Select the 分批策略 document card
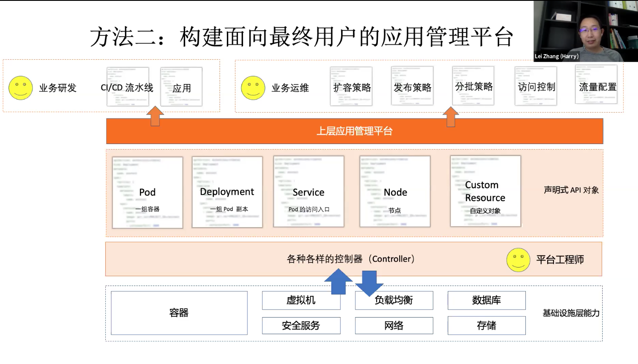The height and width of the screenshot is (364, 638). point(473,86)
